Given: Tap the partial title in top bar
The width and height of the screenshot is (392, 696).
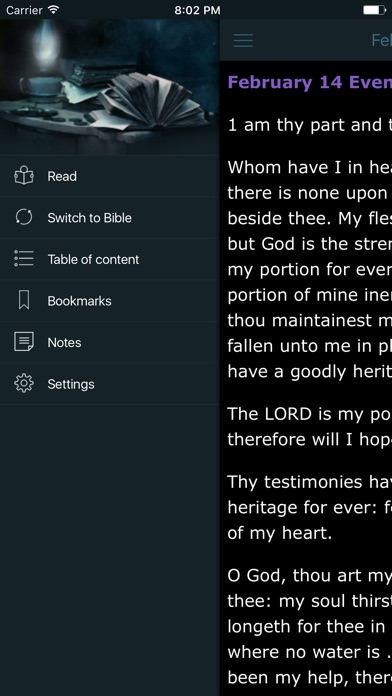Looking at the screenshot, I should pyautogui.click(x=381, y=40).
